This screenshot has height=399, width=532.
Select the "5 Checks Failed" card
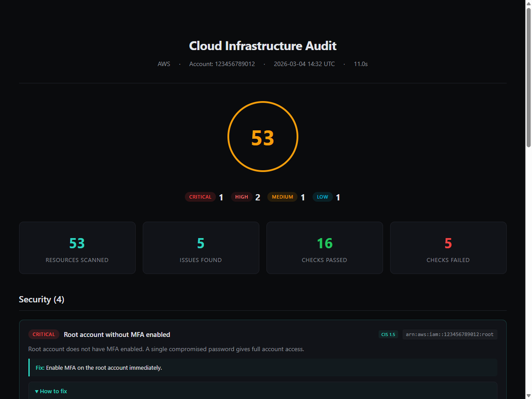coord(448,247)
